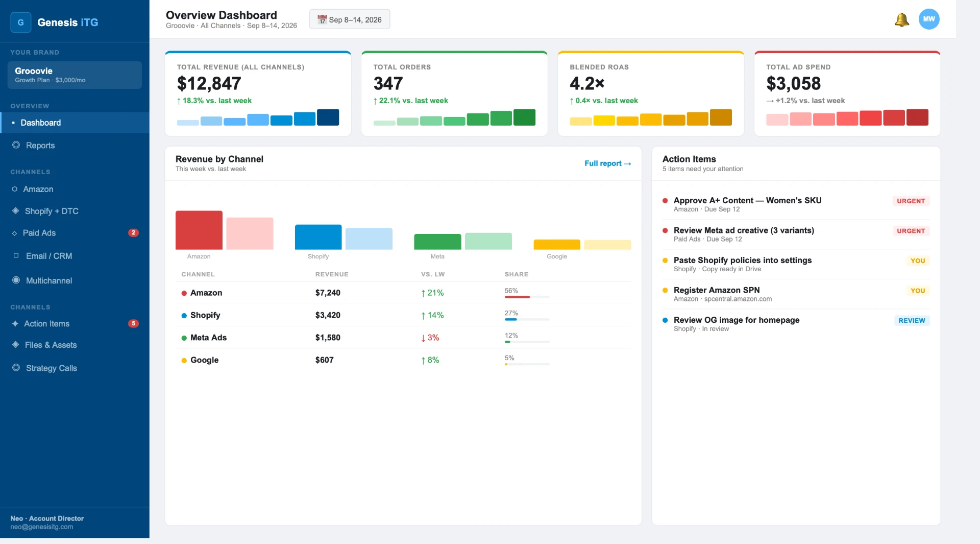
Task: Click the Genesis iTG logo icon
Action: 21,22
